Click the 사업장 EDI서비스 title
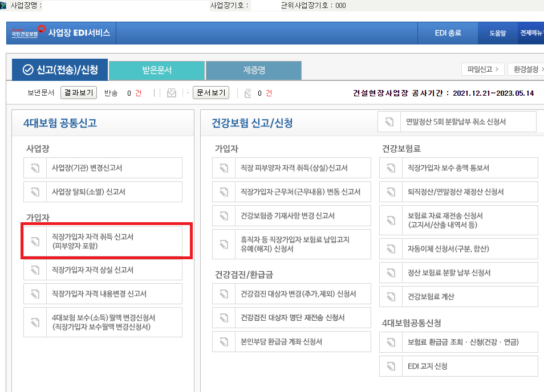This screenshot has height=392, width=544. pyautogui.click(x=79, y=32)
